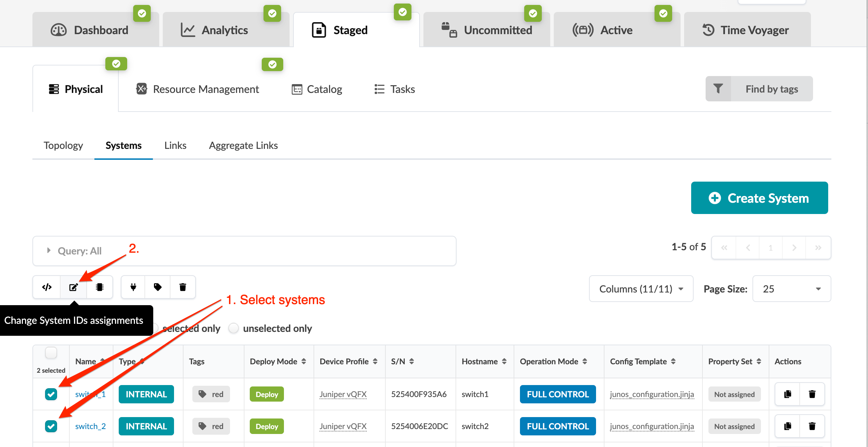Click the device chip toolbar icon
This screenshot has width=868, height=447.
[100, 287]
